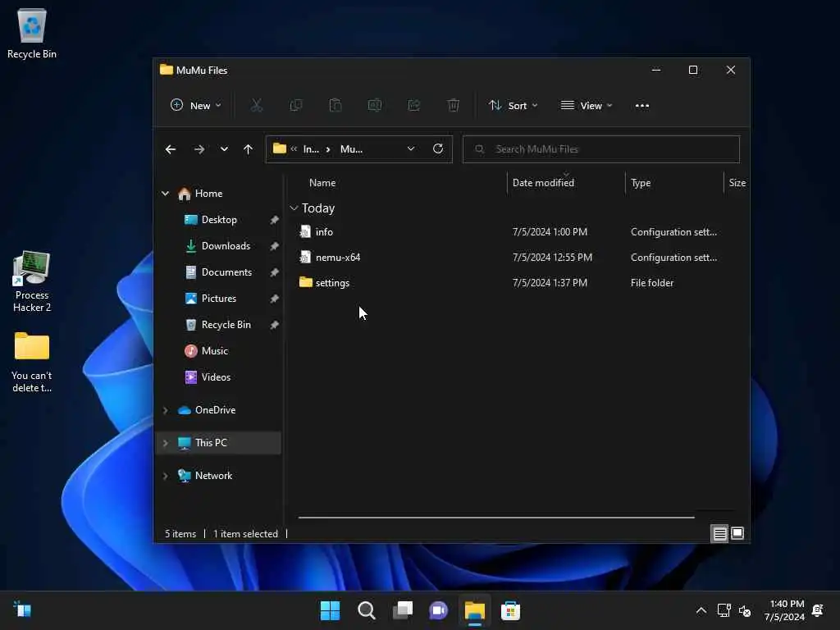Open the New item dropdown
840x630 pixels.
click(195, 106)
